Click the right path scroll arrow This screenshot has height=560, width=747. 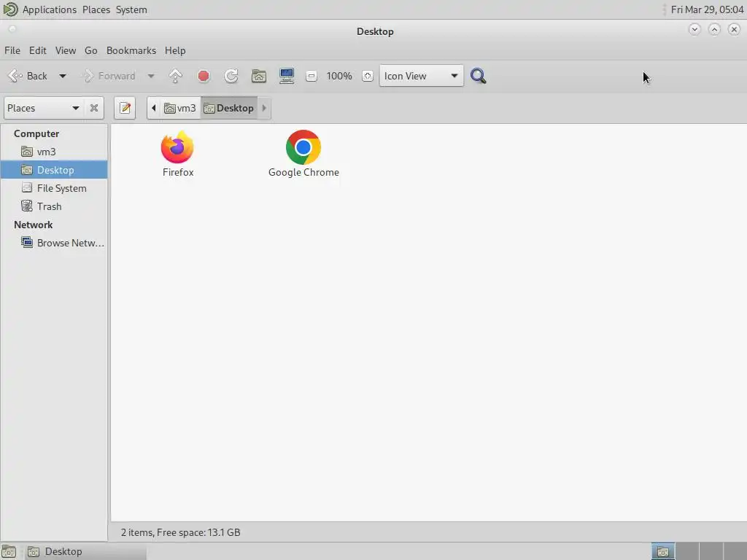click(x=264, y=108)
